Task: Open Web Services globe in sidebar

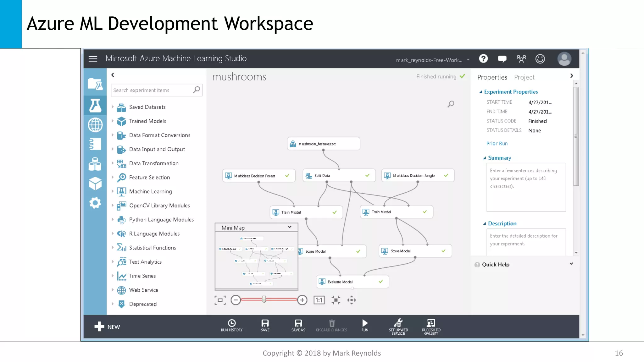Action: coord(95,125)
